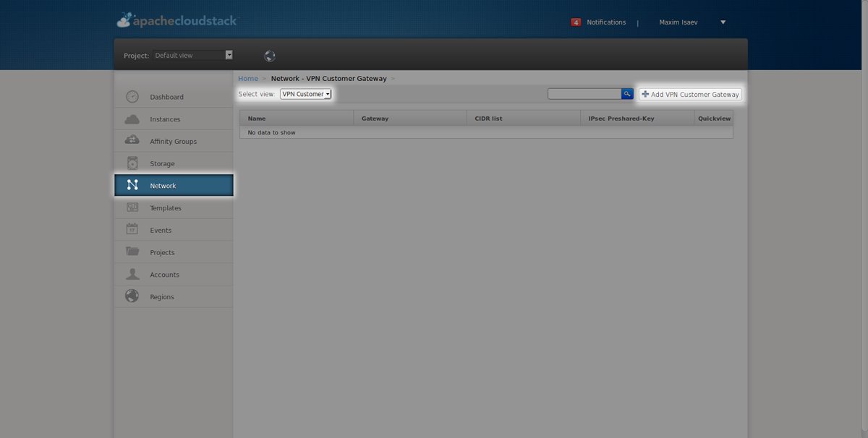
Task: Go to Events section
Action: coord(174,230)
